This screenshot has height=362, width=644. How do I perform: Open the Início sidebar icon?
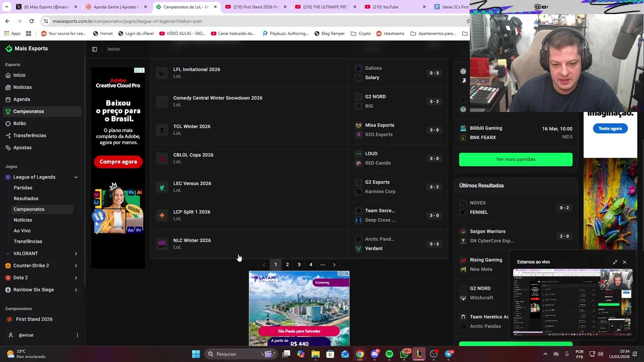(8, 75)
